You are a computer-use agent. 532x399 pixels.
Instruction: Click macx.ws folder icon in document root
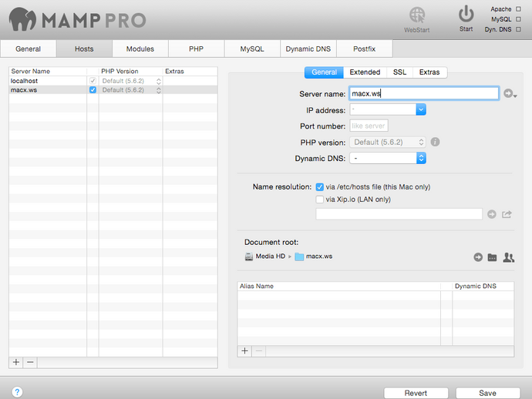pos(299,256)
